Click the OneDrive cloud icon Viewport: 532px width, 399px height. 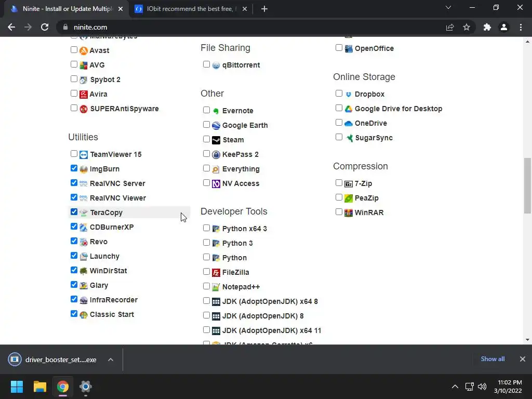pos(349,124)
